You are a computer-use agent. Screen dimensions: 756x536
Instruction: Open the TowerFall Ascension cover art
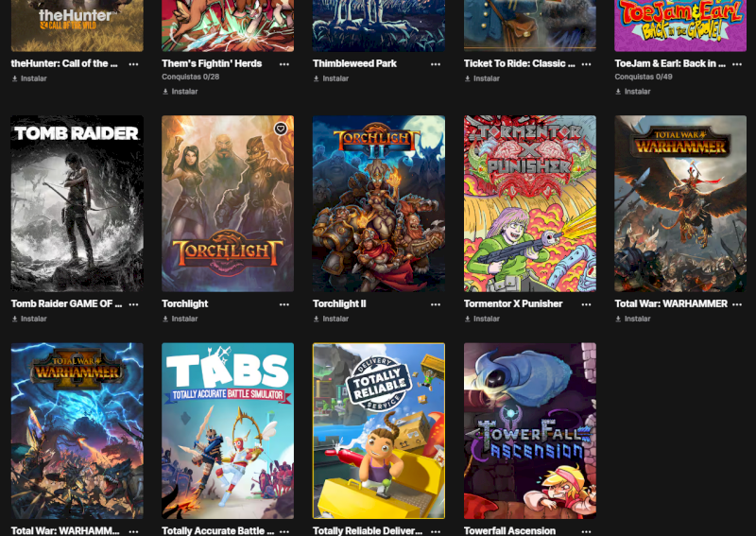point(530,431)
